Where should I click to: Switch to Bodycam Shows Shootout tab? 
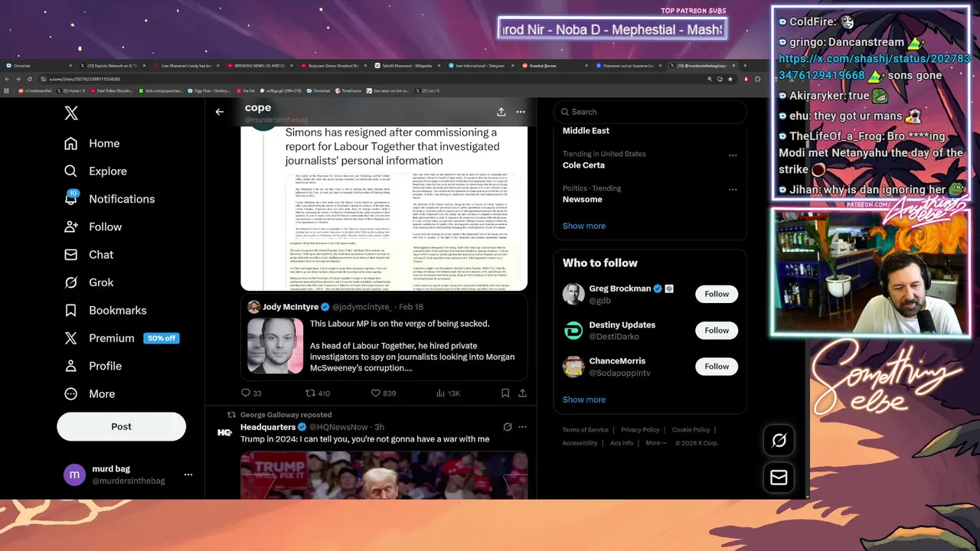332,66
